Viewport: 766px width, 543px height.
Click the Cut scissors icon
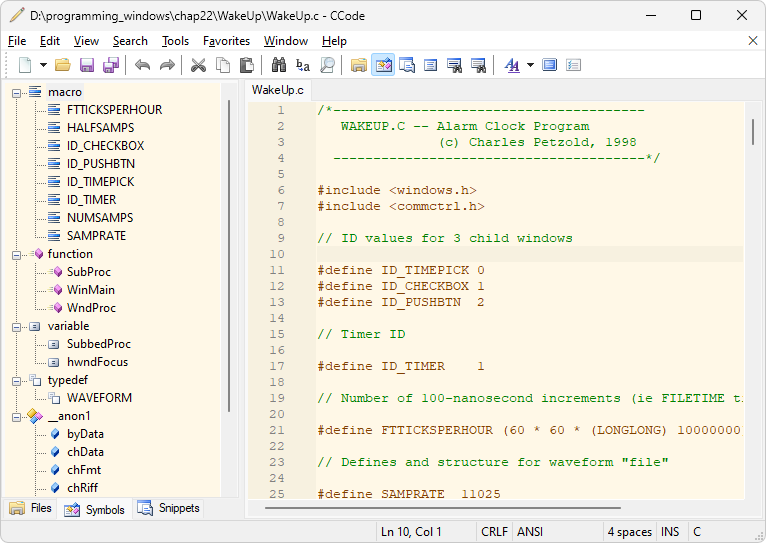click(198, 65)
